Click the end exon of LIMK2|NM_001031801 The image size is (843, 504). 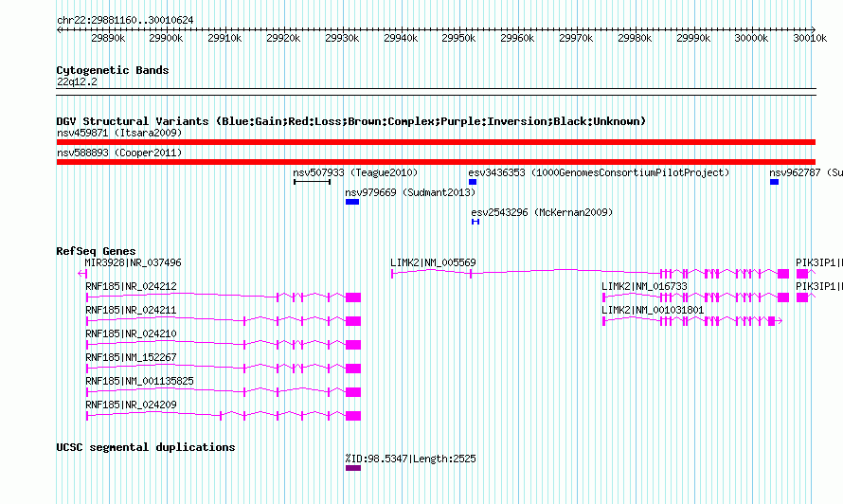click(772, 321)
